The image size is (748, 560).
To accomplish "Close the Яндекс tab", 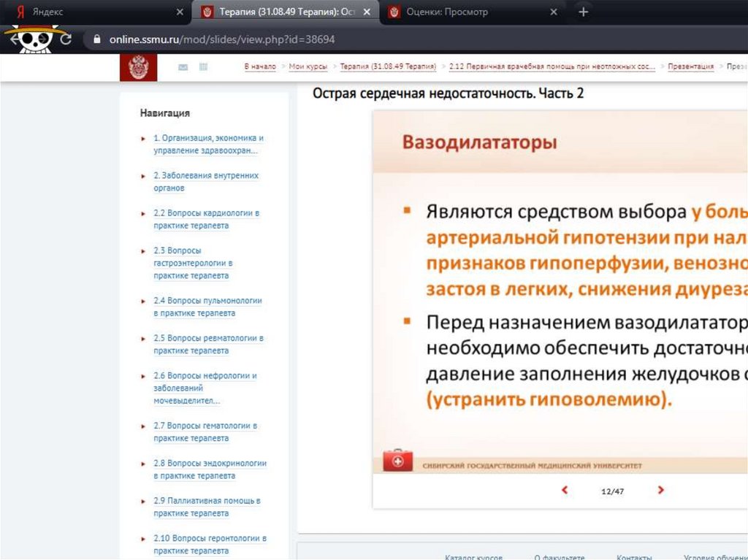I will (x=180, y=12).
